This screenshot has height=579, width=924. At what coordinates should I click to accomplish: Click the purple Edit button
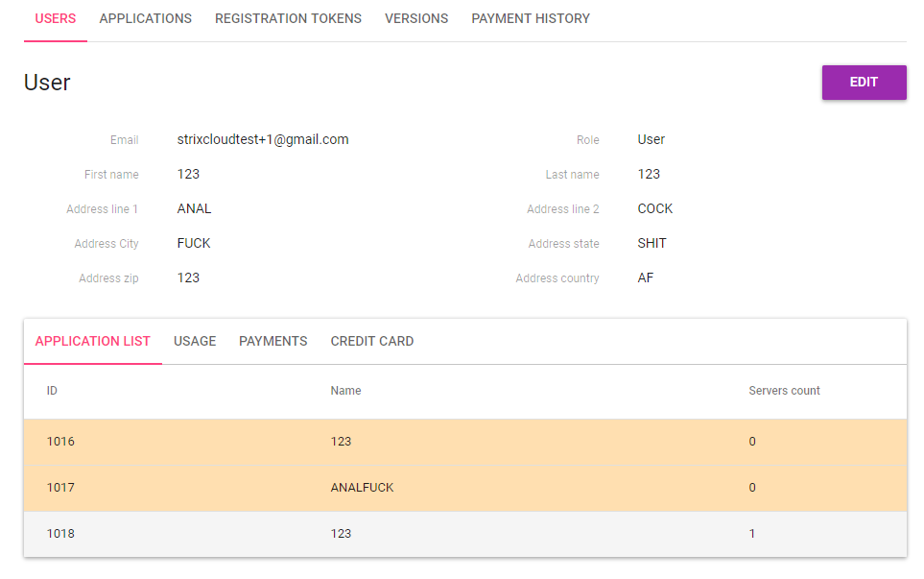click(x=864, y=83)
